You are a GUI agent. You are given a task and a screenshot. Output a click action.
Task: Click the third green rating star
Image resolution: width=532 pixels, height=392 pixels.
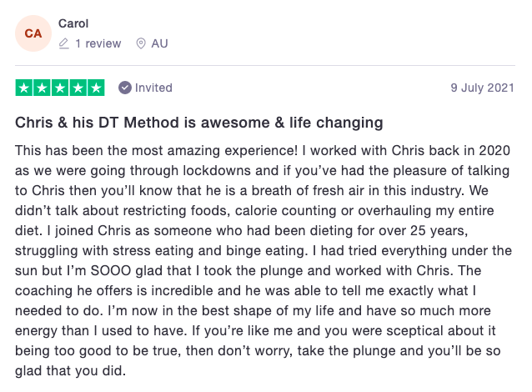(61, 88)
